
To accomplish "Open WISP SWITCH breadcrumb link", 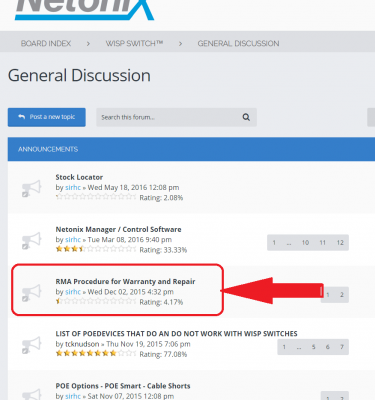I will (x=134, y=43).
